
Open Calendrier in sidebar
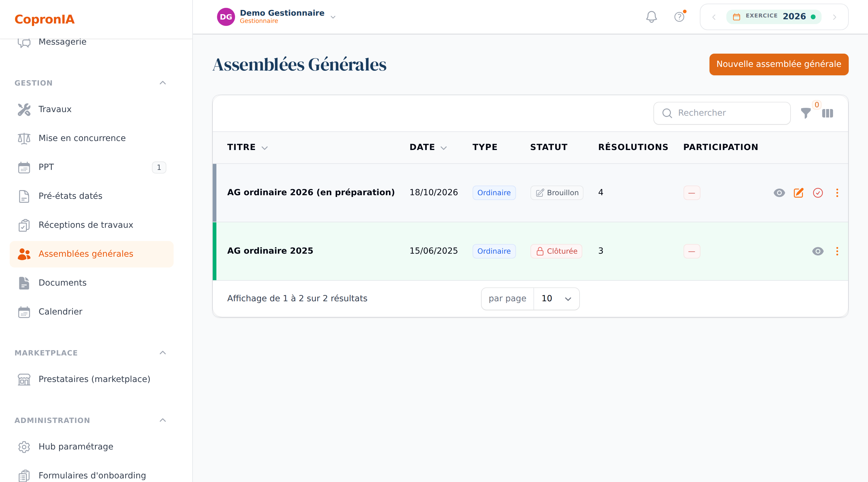click(x=91, y=312)
